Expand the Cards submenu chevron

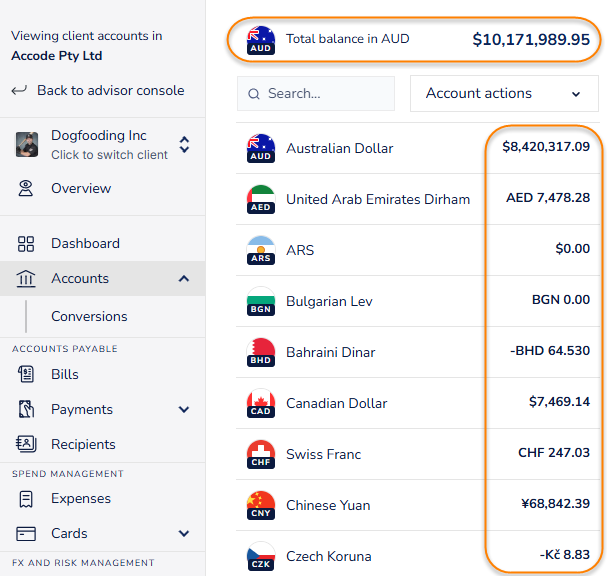point(184,533)
